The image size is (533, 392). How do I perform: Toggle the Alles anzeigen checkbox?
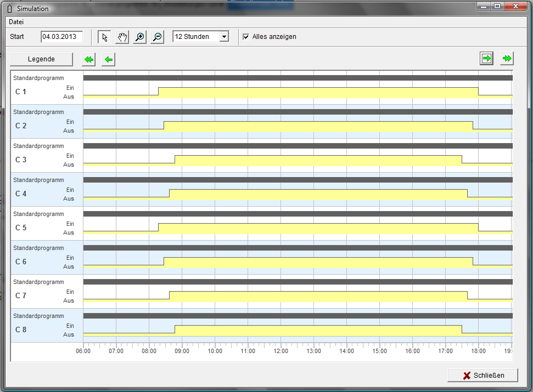coord(246,37)
